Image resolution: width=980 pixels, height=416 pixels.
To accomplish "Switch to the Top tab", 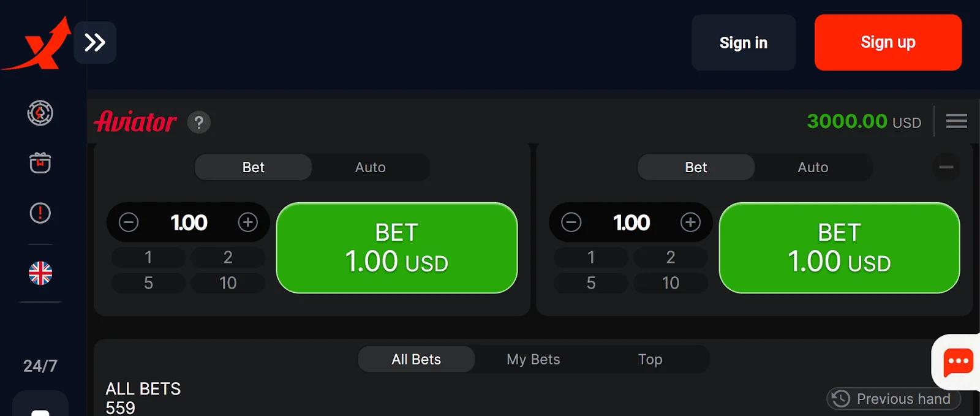I will 650,360.
